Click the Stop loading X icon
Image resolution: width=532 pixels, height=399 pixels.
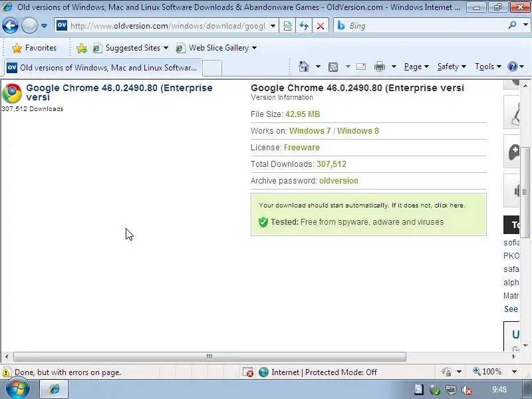tap(321, 26)
